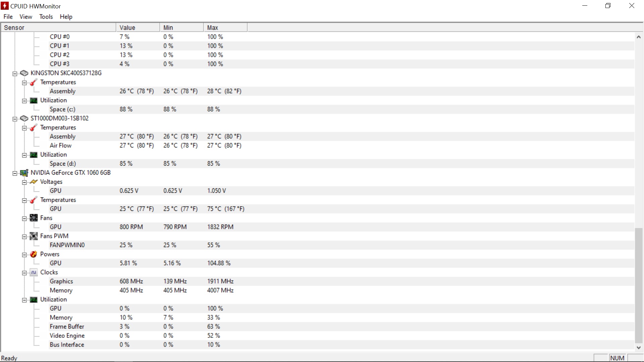
Task: Click the KINGSTON SKC400S37128G drive icon
Action: tap(24, 73)
